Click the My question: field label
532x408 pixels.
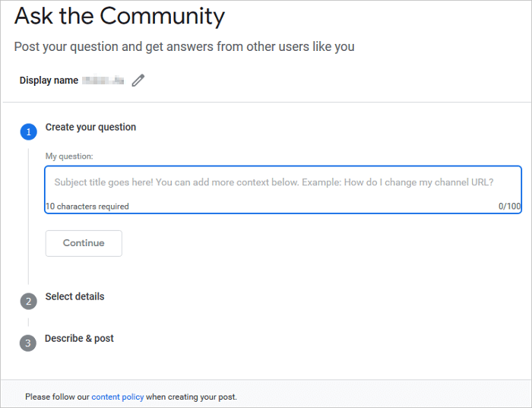[69, 156]
